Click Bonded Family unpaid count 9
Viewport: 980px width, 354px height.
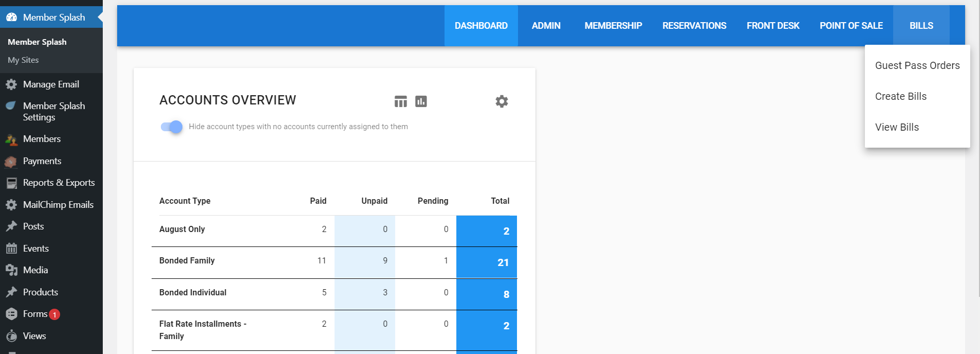[x=385, y=261]
